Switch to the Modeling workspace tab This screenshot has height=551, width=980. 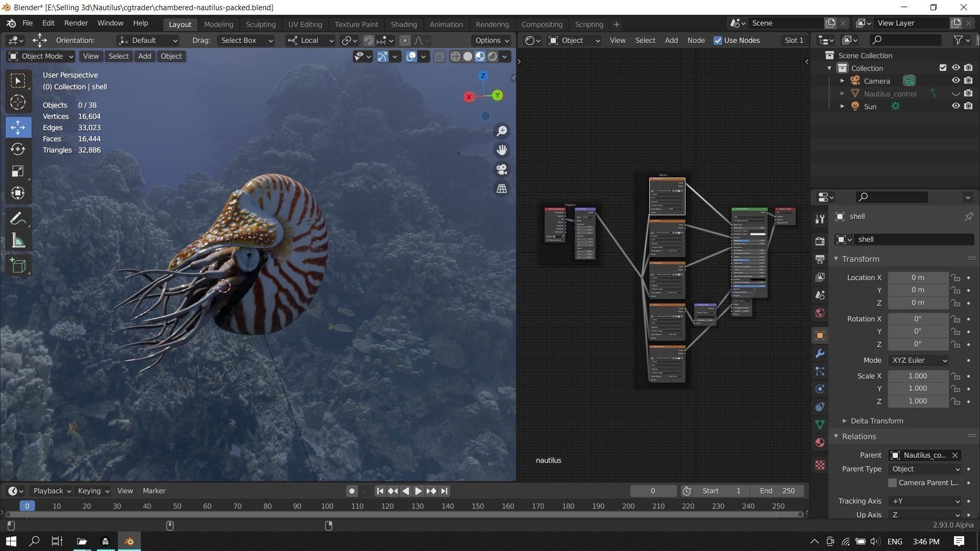click(x=218, y=24)
